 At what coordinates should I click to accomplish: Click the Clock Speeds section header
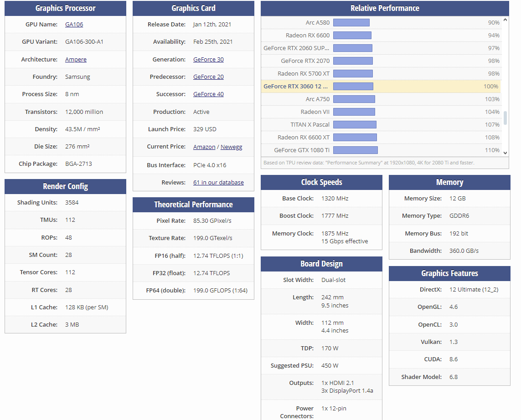(x=321, y=182)
